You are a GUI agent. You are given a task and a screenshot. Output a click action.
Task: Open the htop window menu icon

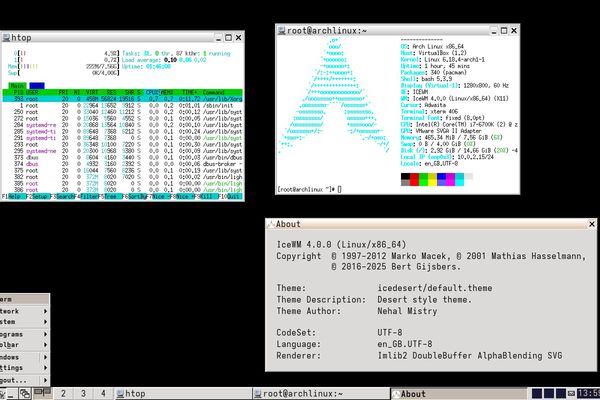pyautogui.click(x=6, y=38)
